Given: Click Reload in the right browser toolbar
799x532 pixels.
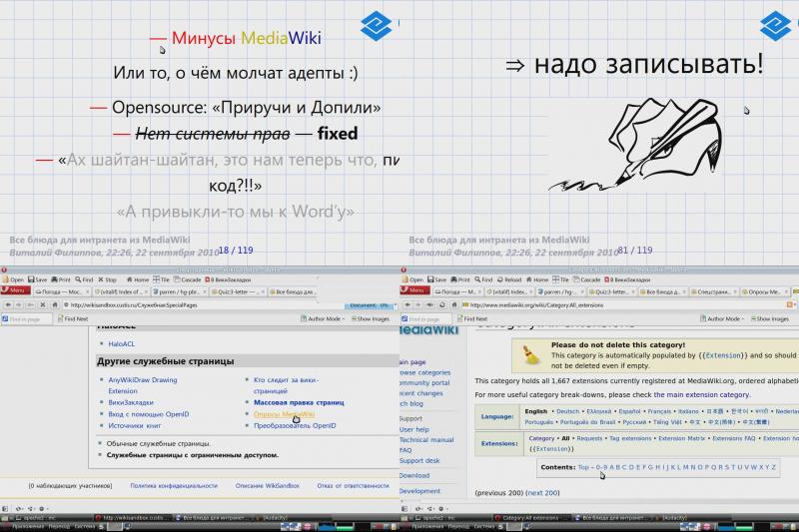Looking at the screenshot, I should [x=509, y=279].
